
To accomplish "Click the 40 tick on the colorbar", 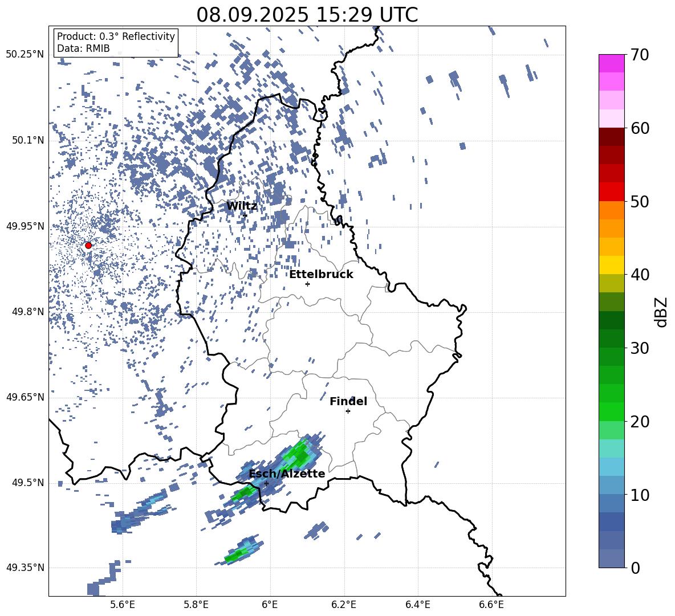I will tap(639, 275).
